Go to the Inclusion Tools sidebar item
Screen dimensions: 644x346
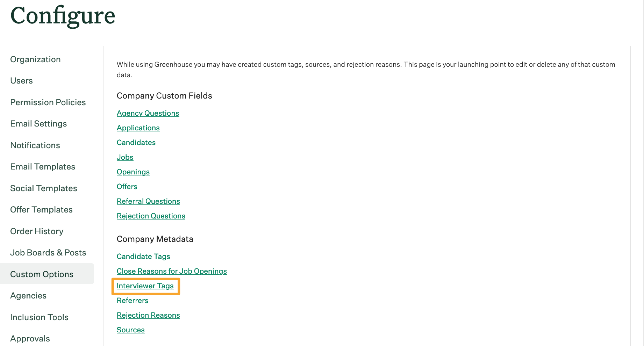[x=39, y=317]
